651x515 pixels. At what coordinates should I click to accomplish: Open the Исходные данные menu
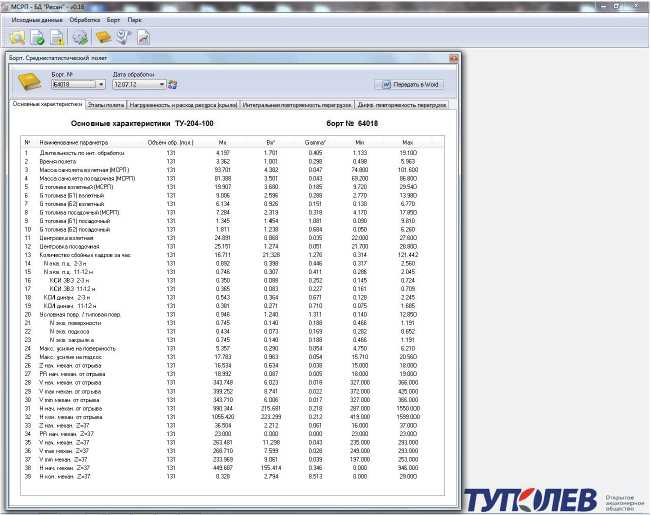[x=37, y=20]
